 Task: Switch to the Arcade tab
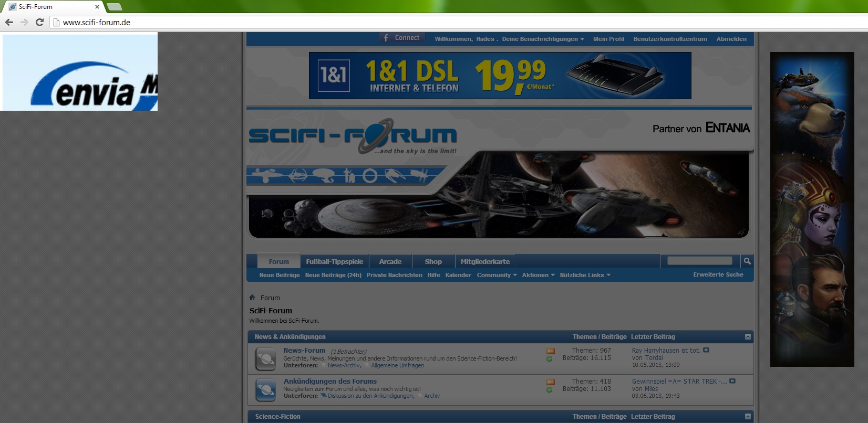(390, 261)
